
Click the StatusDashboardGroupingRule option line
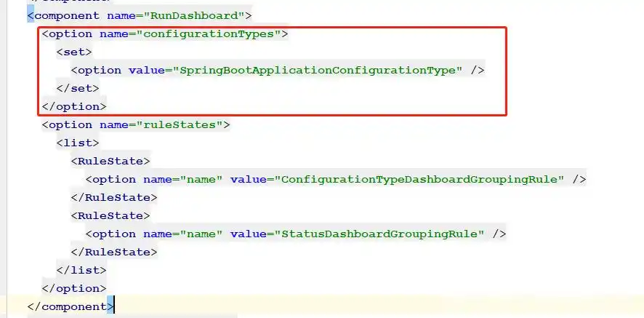[x=296, y=234]
